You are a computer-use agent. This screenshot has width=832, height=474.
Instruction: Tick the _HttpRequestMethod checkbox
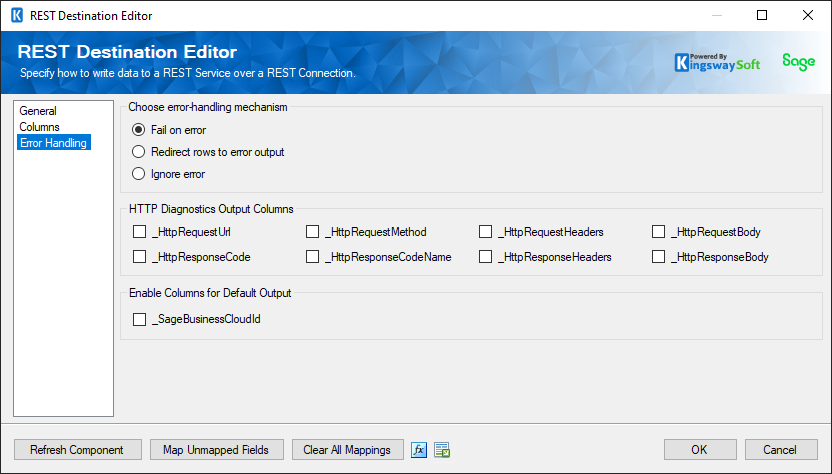(x=313, y=232)
